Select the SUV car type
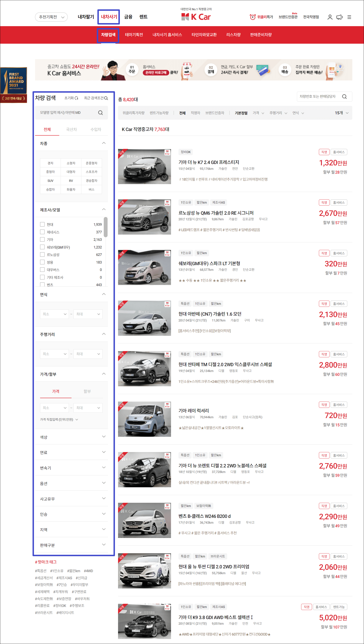Screen dimensions: 364x644 50,181
